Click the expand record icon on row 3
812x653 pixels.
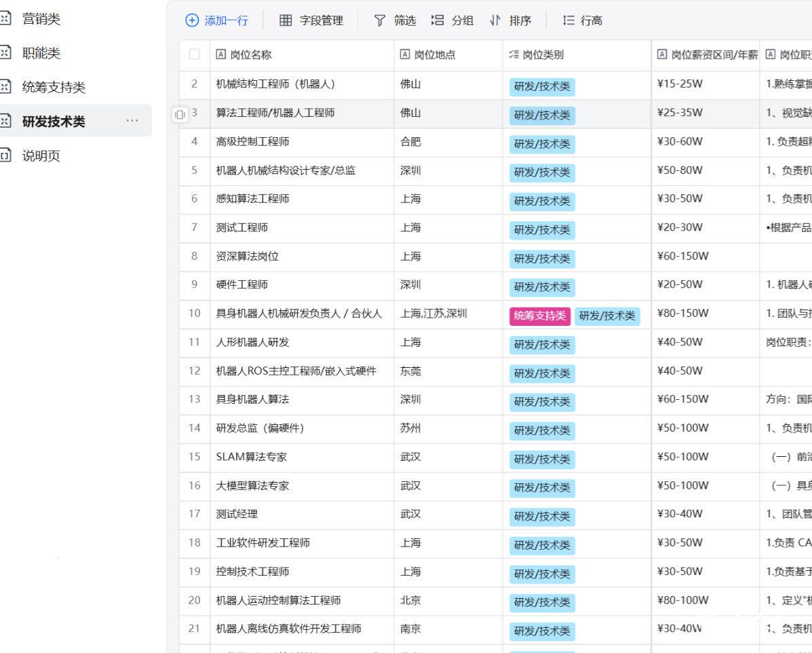coord(180,114)
